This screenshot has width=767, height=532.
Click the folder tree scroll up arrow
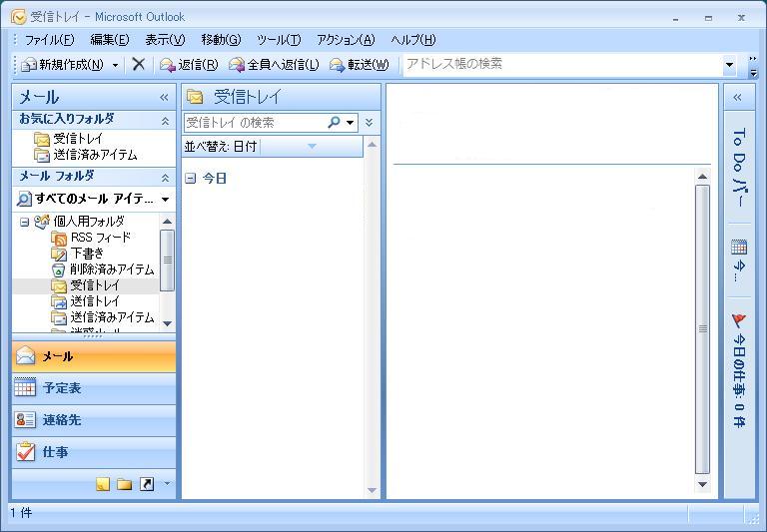[168, 222]
